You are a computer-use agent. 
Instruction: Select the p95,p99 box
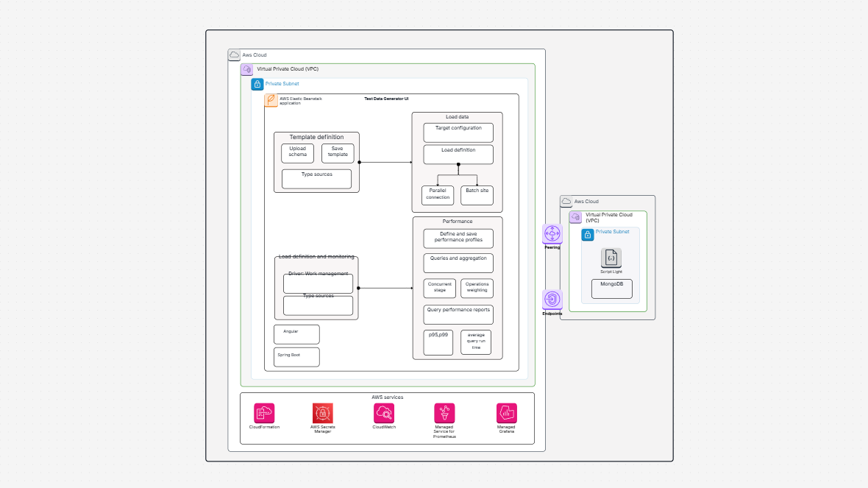click(438, 342)
